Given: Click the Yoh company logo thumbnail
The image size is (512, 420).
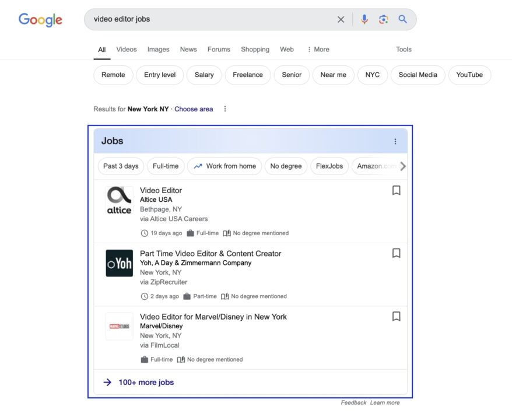Looking at the screenshot, I should tap(119, 263).
